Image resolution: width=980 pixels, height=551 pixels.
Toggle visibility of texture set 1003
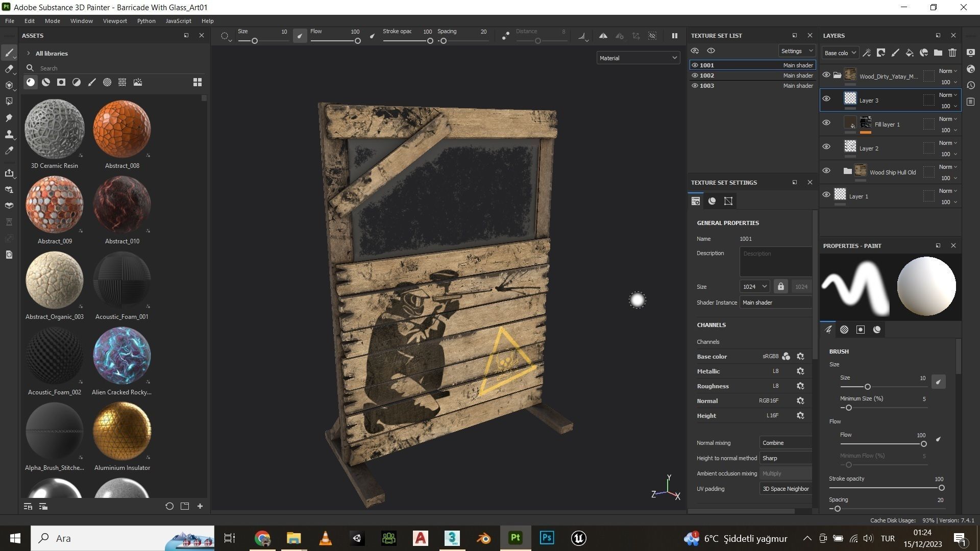click(x=695, y=86)
